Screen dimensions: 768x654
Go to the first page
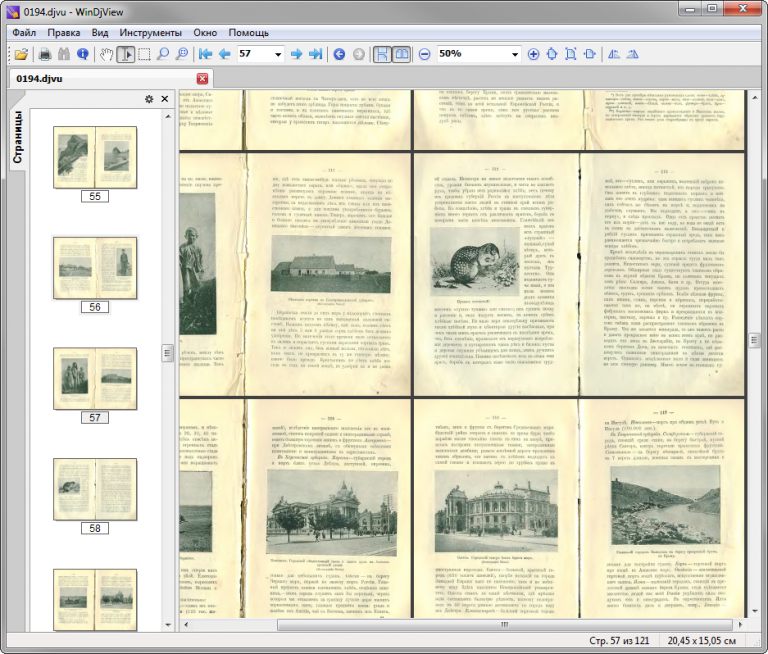[x=206, y=54]
